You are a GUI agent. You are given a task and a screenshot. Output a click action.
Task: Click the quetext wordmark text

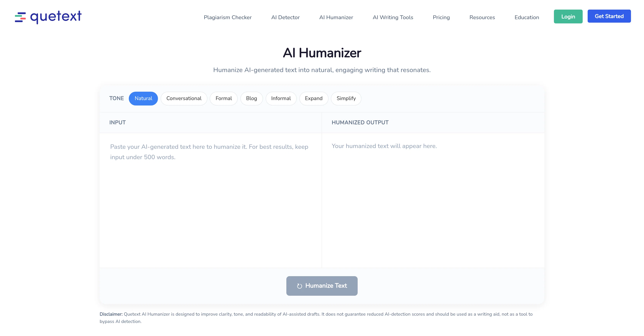pyautogui.click(x=56, y=17)
